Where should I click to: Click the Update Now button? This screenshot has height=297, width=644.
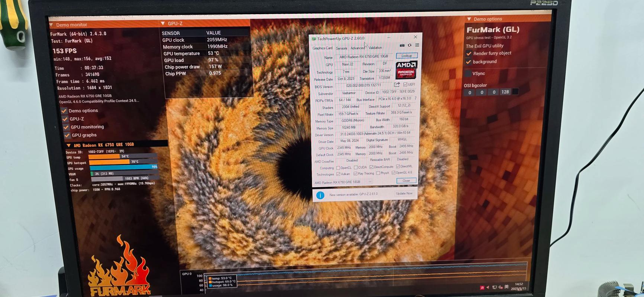[x=404, y=193]
